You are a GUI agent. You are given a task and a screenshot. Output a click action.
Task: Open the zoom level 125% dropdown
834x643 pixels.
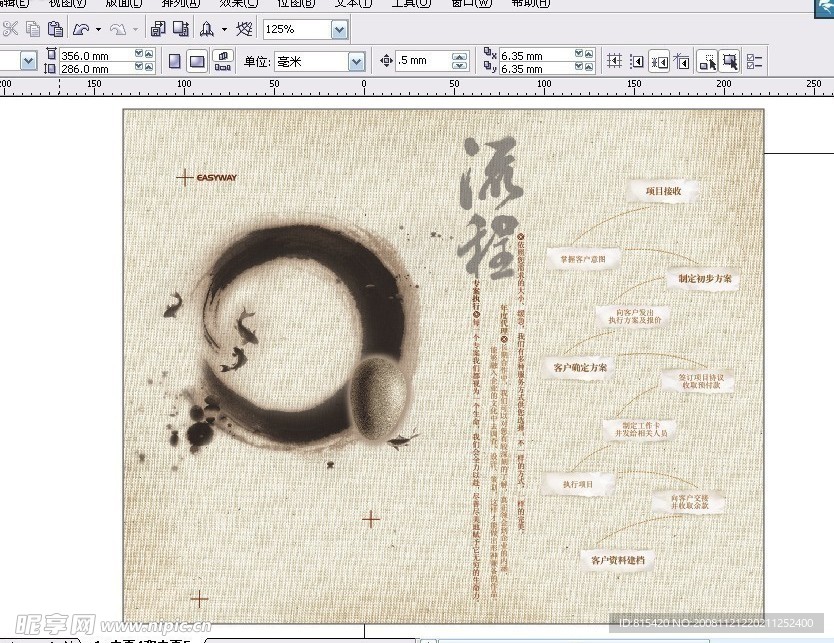(339, 30)
